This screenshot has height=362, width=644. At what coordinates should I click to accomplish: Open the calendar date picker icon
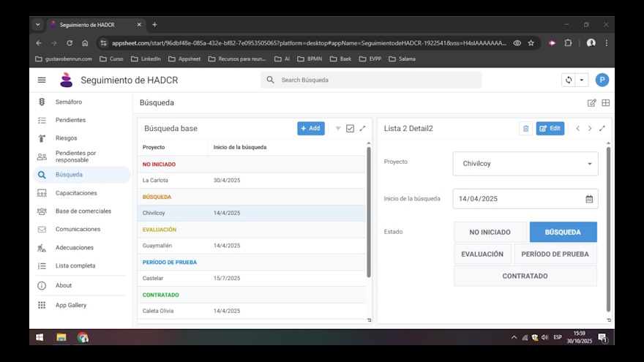[x=589, y=199]
